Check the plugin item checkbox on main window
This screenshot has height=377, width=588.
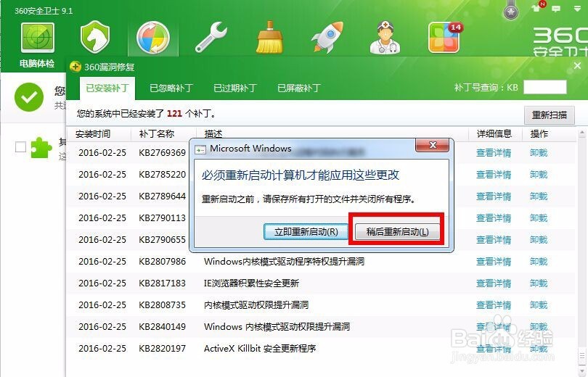20,146
